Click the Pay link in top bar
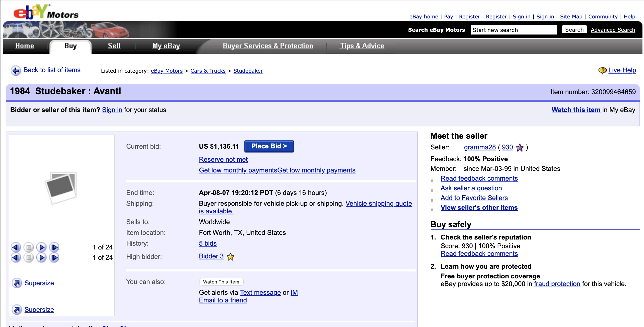Image resolution: width=644 pixels, height=327 pixels. coord(448,17)
